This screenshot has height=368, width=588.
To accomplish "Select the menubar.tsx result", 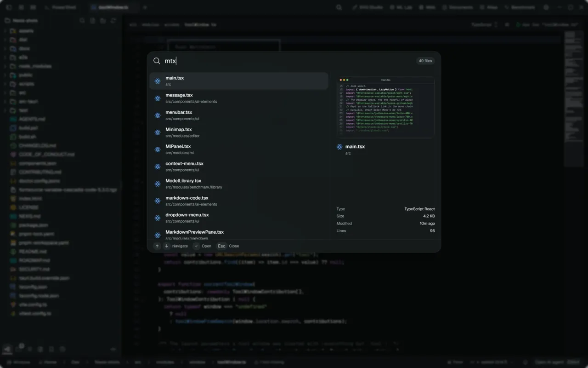I will tap(239, 115).
